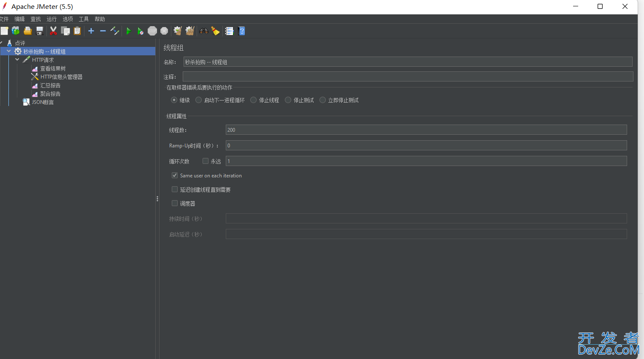Image resolution: width=644 pixels, height=359 pixels.
Task: Open the 运行 menu
Action: (51, 19)
